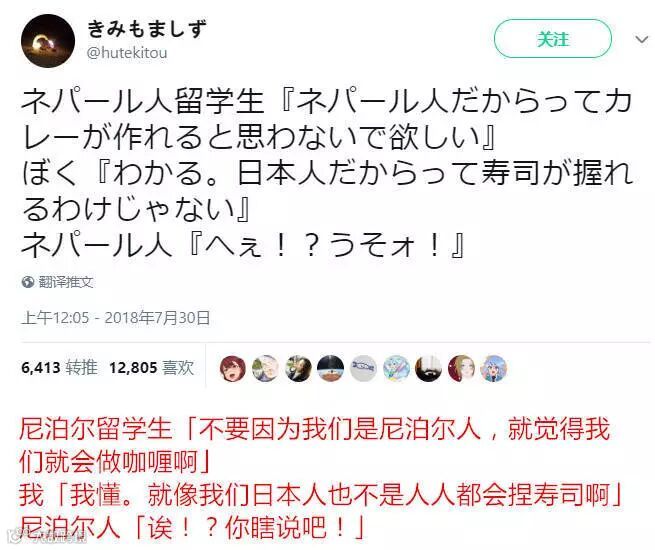Open the fourth dark round liker avatar

[330, 369]
